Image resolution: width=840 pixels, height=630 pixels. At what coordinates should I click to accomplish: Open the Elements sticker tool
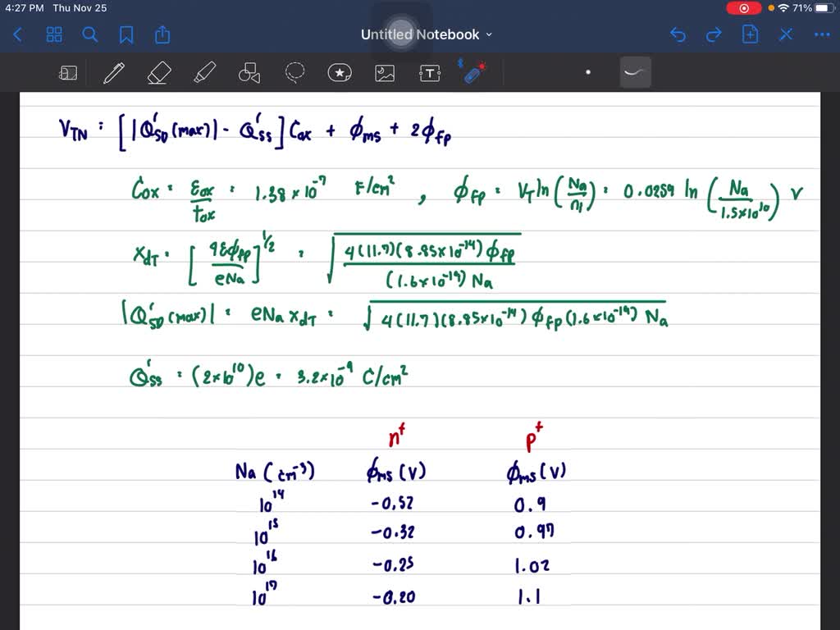coord(340,73)
